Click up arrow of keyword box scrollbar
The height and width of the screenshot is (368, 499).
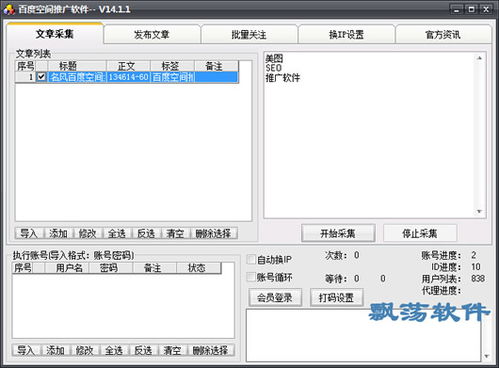coord(479,58)
